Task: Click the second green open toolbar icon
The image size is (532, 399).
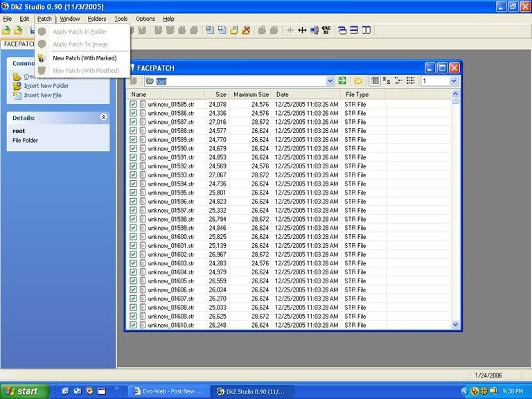Action: 18,30
